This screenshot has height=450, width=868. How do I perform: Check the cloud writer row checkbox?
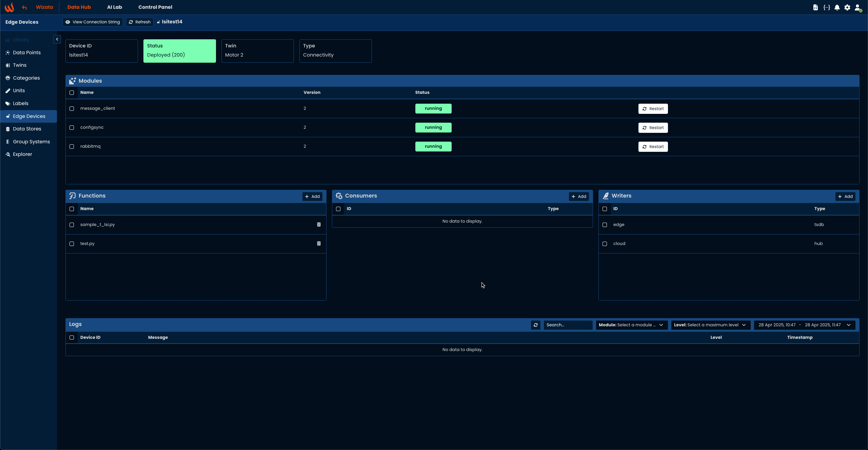[605, 244]
